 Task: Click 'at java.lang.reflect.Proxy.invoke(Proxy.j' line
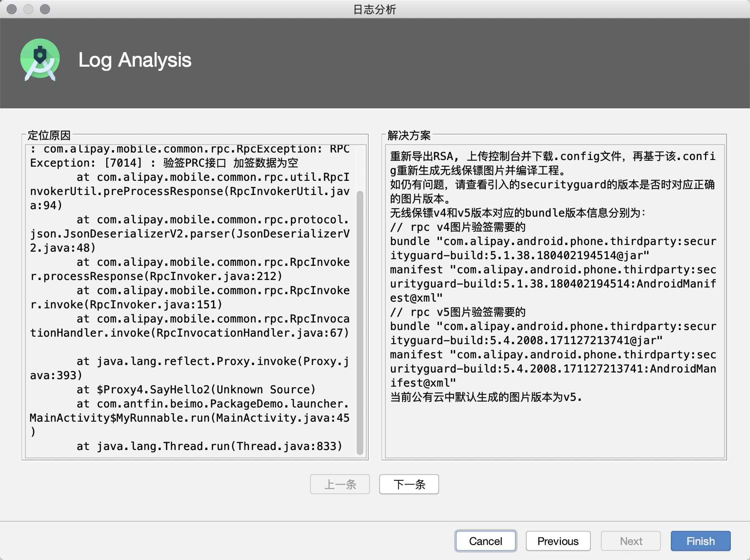pos(213,361)
